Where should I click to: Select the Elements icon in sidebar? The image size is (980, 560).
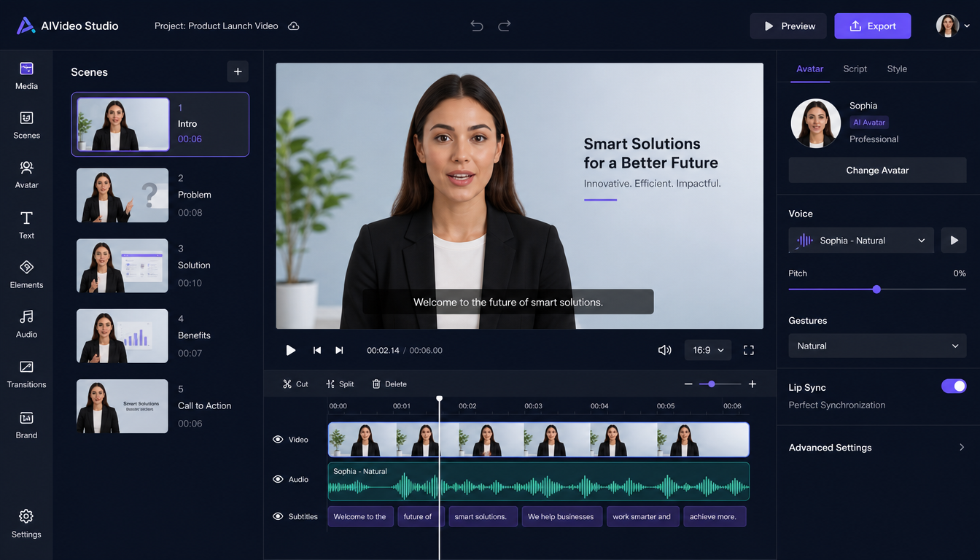(x=26, y=274)
